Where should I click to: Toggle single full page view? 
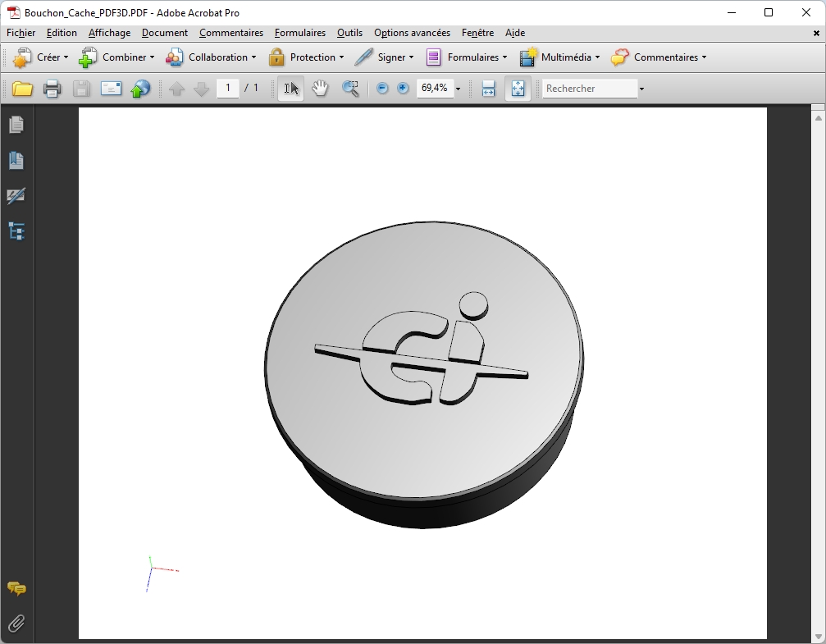click(518, 89)
